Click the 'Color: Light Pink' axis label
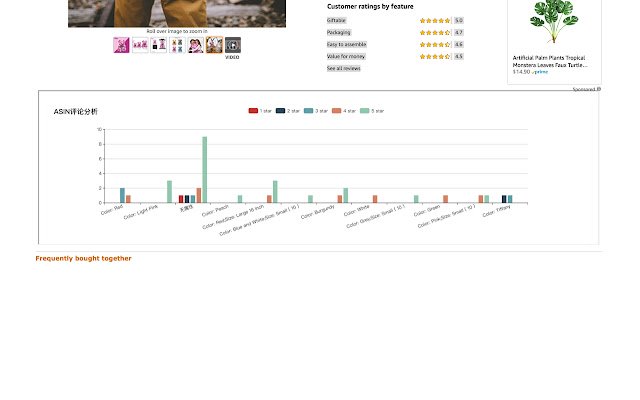 coord(141,212)
